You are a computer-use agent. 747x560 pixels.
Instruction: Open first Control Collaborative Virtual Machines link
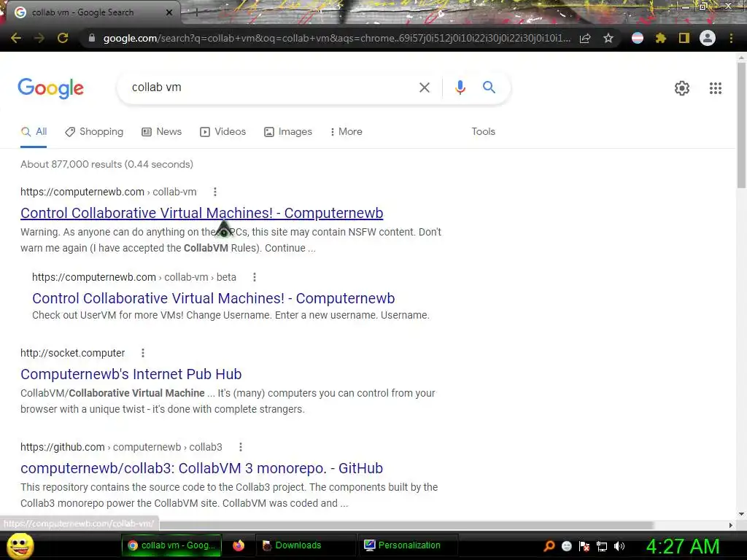[201, 213]
